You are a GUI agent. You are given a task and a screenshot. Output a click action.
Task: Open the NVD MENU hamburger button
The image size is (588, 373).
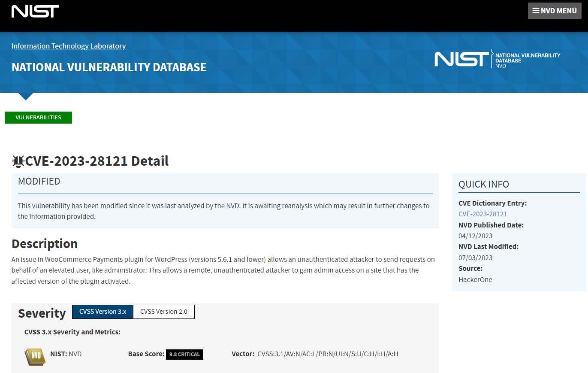[x=555, y=11]
